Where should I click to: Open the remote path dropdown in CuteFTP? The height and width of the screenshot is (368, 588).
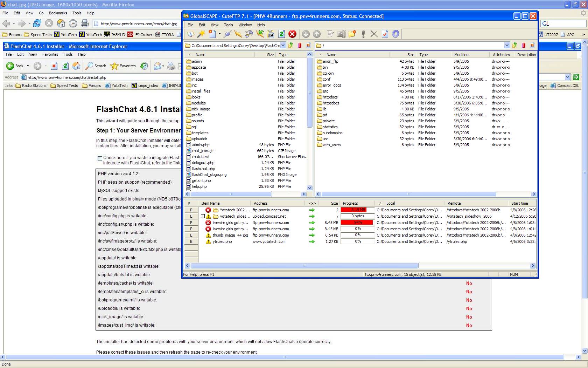[507, 45]
